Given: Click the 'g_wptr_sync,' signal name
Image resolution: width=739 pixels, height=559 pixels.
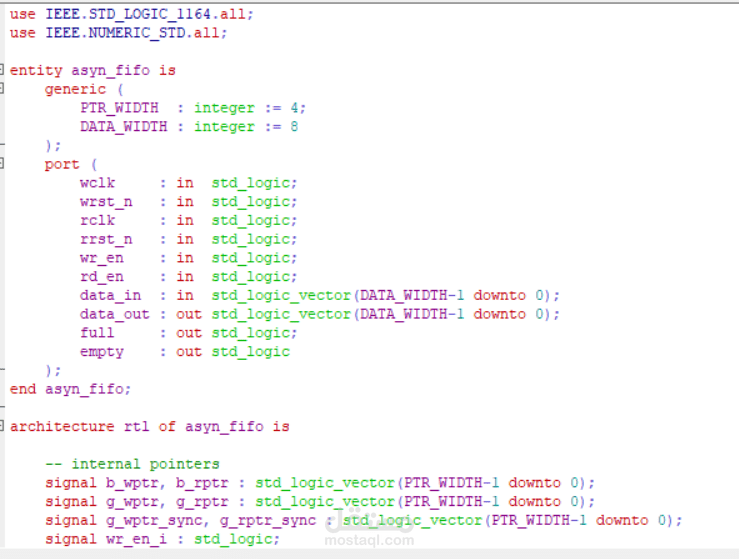Looking at the screenshot, I should (157, 521).
